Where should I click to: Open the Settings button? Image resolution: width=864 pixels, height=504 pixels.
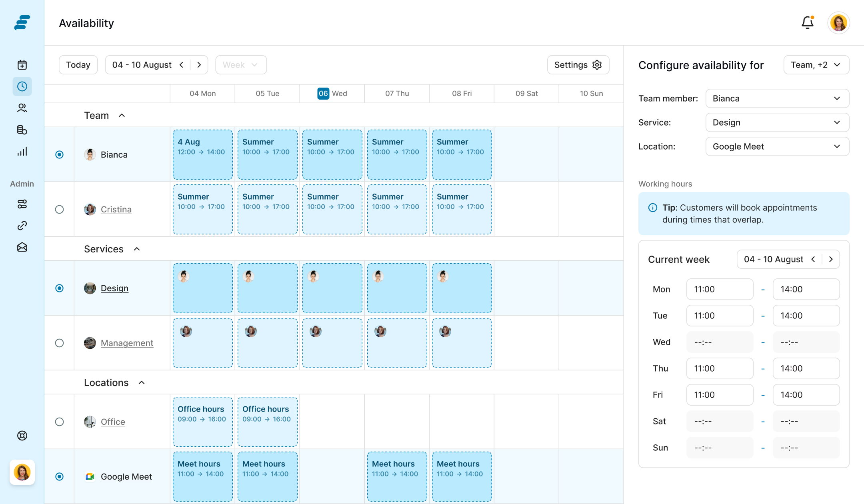pyautogui.click(x=578, y=65)
